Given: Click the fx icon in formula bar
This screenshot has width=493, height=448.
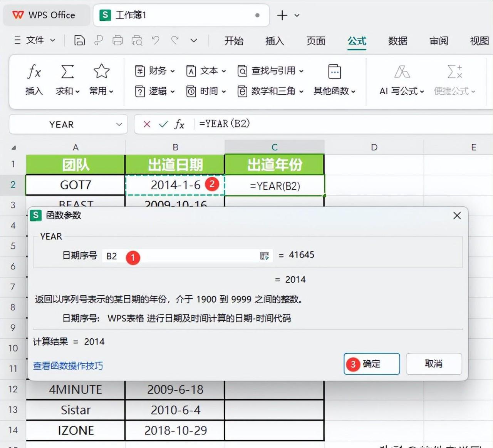Looking at the screenshot, I should click(x=179, y=124).
